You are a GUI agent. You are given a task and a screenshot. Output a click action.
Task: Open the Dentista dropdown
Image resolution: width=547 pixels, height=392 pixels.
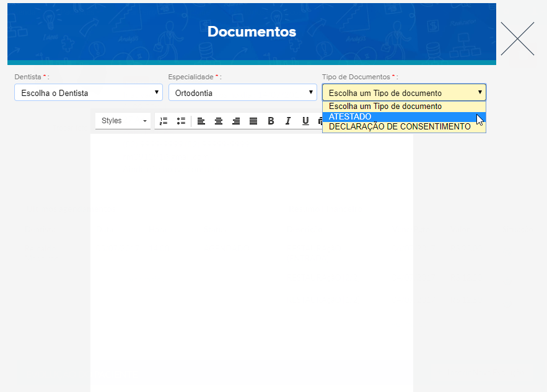coord(89,93)
